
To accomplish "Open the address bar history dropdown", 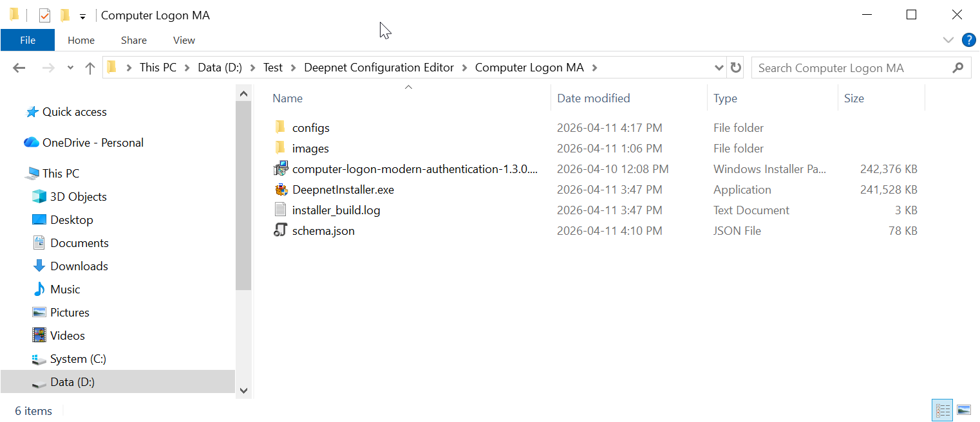I will (x=719, y=68).
